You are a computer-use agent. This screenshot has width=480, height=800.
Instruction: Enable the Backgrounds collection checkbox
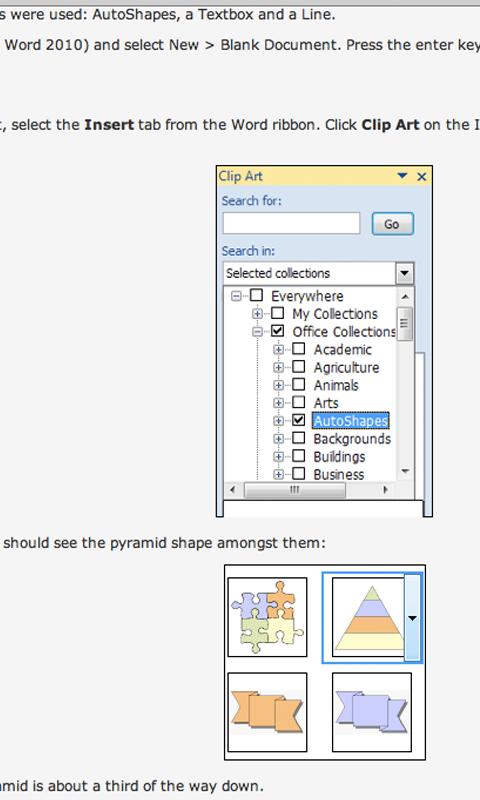point(299,438)
